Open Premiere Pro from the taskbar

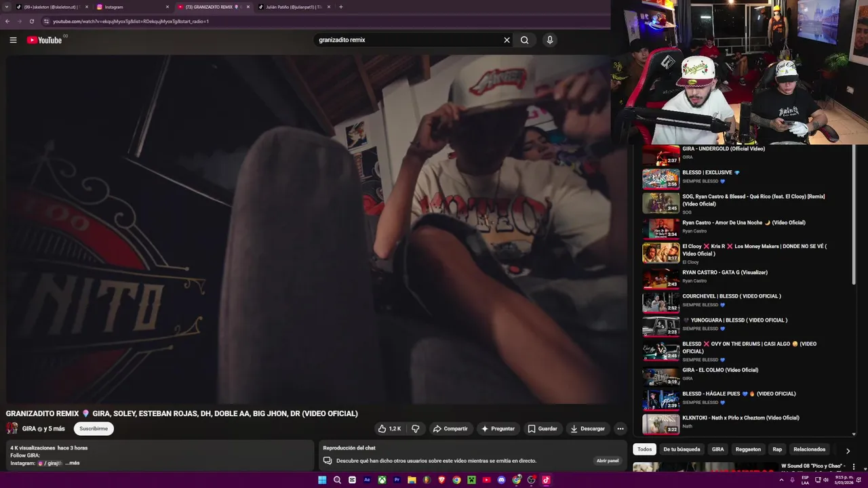(397, 480)
